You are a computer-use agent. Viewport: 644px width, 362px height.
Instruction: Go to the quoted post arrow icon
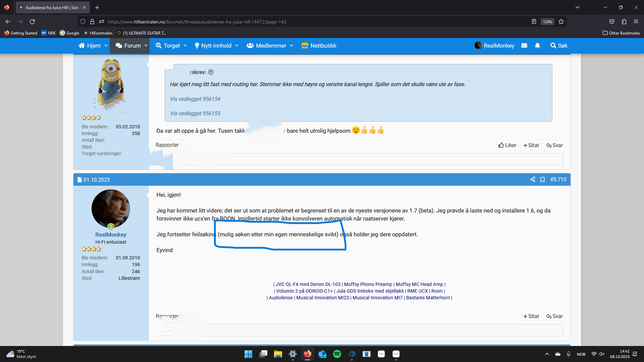[211, 72]
